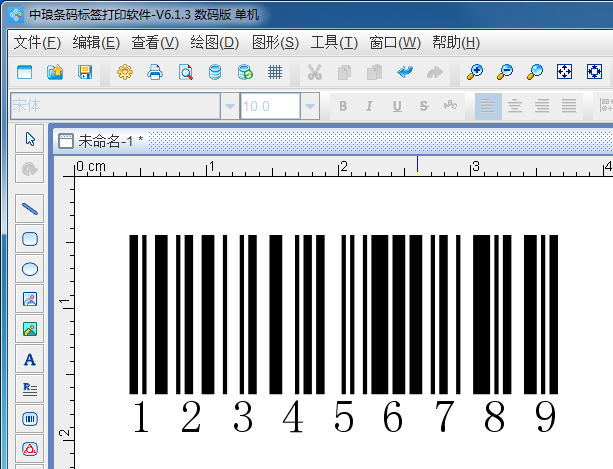Click the fit-to-window icon beside four arrows
Image resolution: width=613 pixels, height=469 pixels.
coord(594,72)
